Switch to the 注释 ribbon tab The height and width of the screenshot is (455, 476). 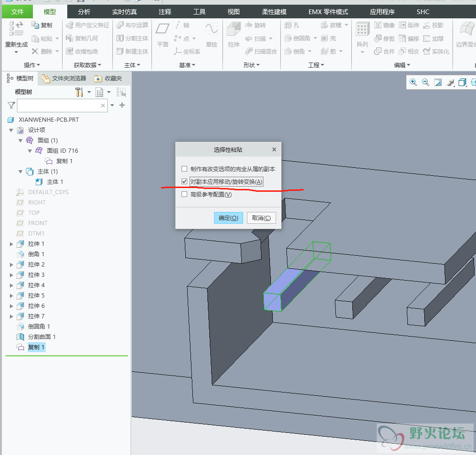pyautogui.click(x=165, y=12)
